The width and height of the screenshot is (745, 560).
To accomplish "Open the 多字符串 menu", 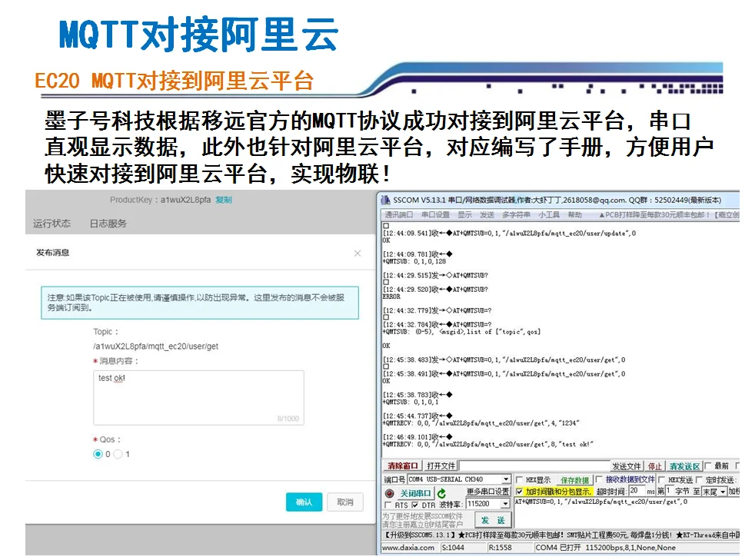I will (516, 215).
